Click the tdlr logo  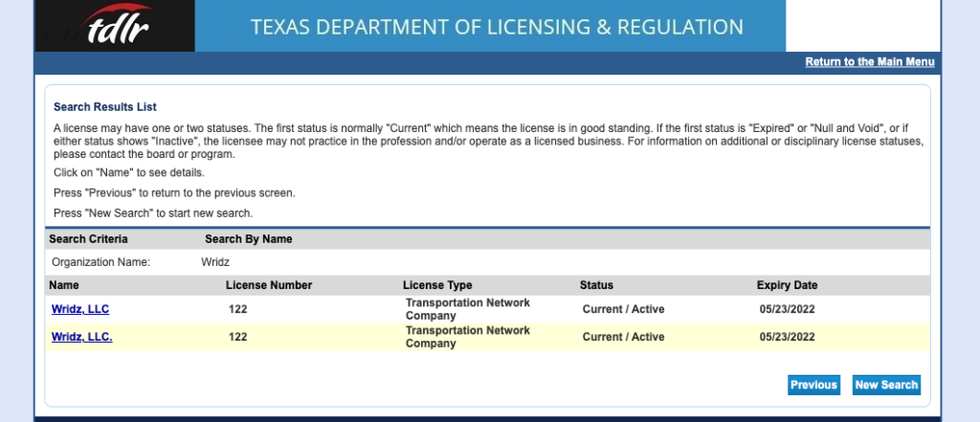[x=115, y=26]
